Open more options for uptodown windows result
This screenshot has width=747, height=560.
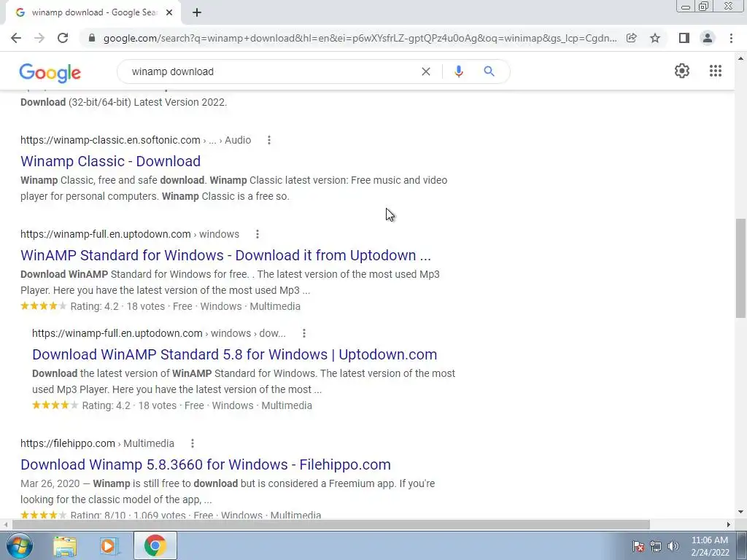click(x=258, y=234)
